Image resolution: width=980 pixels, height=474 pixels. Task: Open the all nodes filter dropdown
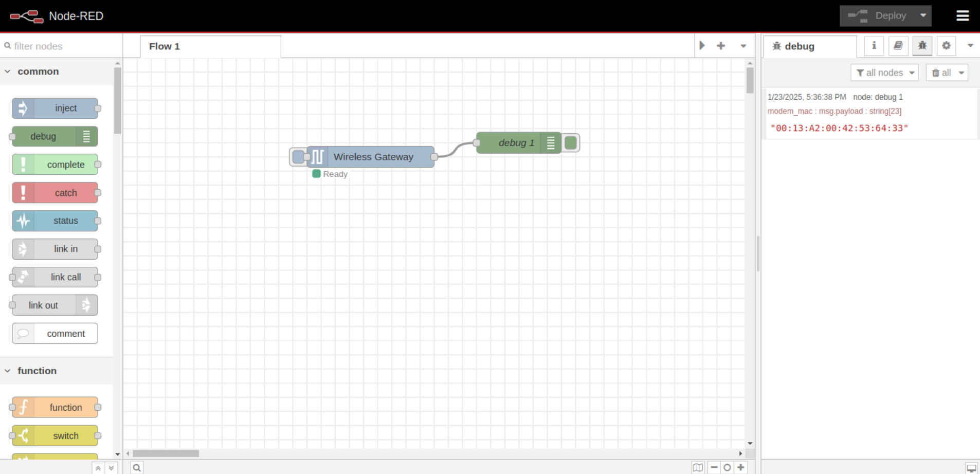click(x=885, y=73)
